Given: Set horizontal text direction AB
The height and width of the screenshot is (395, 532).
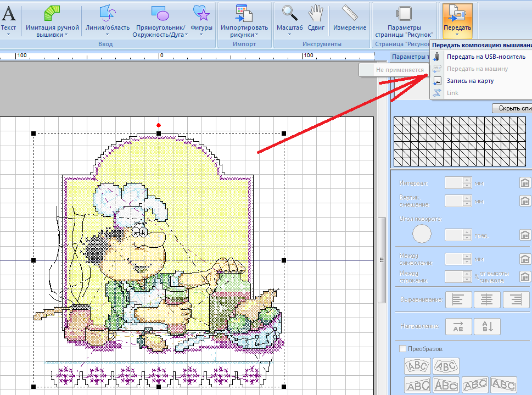Looking at the screenshot, I should tap(458, 326).
